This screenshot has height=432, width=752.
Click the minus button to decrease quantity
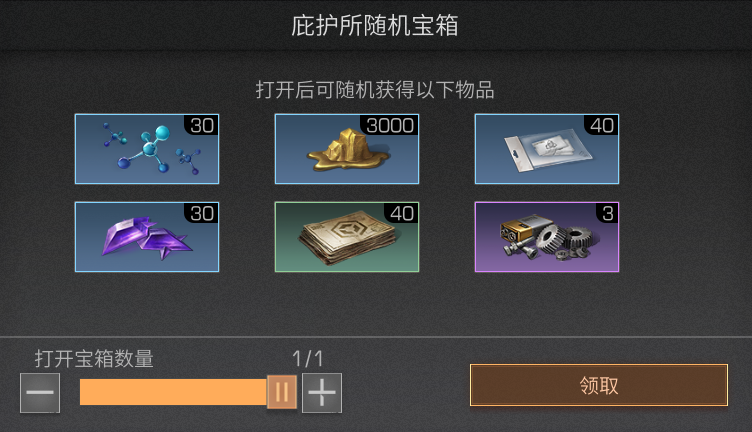pos(40,393)
